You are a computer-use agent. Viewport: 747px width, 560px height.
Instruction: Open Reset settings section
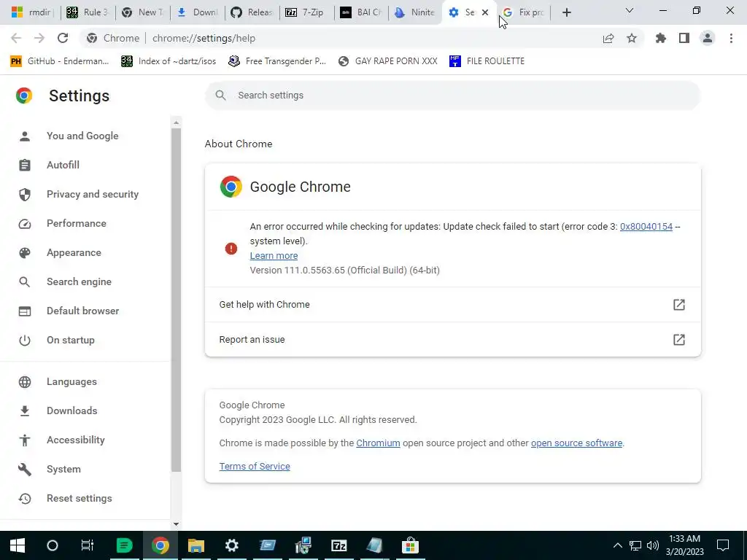[79, 498]
